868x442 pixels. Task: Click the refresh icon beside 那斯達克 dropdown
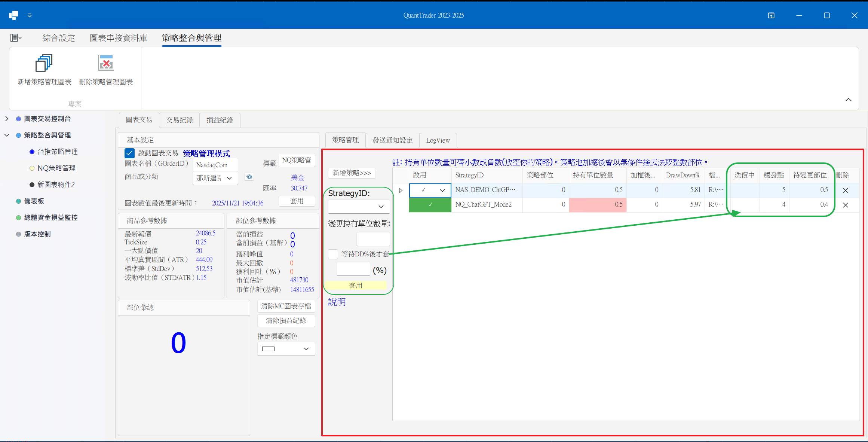click(x=249, y=177)
